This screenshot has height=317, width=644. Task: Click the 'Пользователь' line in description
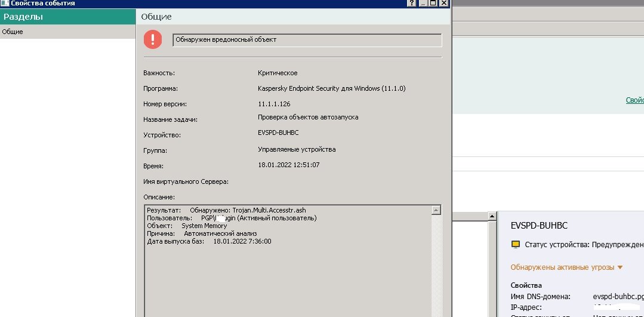click(x=232, y=218)
